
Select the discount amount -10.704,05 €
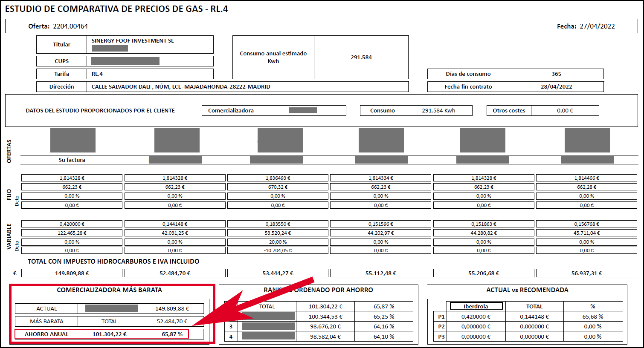click(x=278, y=250)
